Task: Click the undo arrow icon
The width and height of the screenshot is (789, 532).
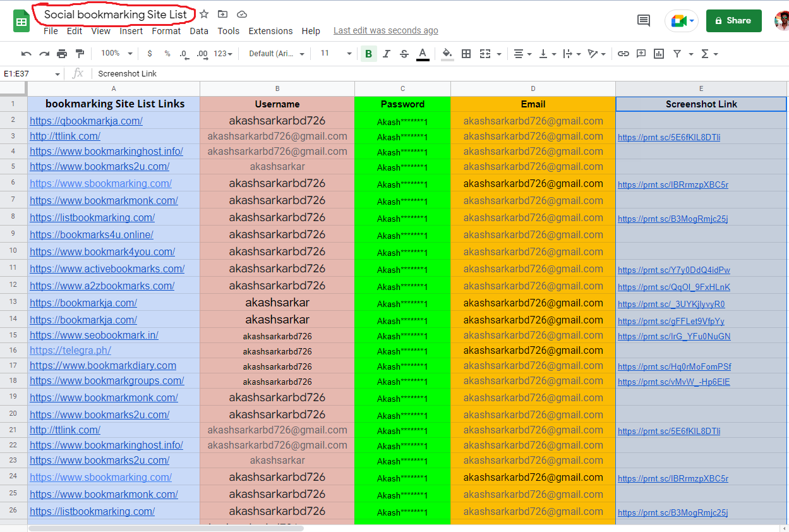Action: [26, 54]
